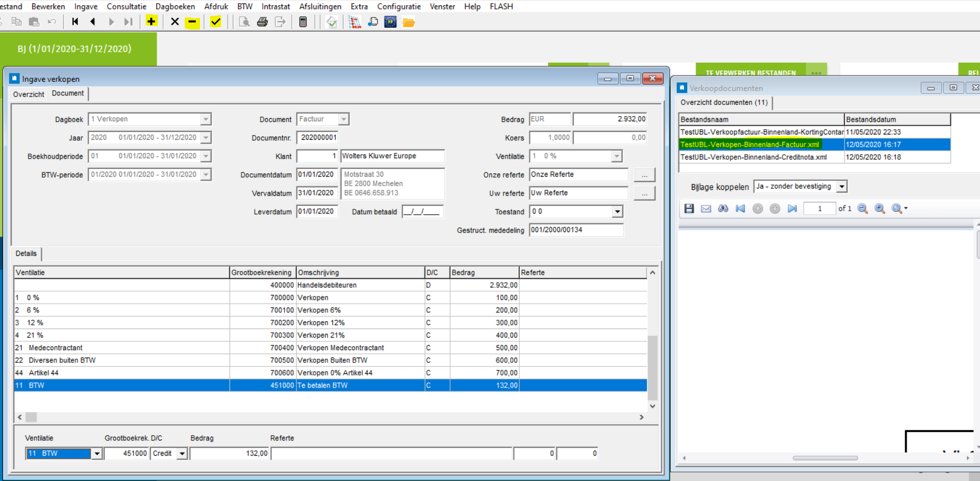Click the printer icon in the toolbar
The width and height of the screenshot is (980, 481).
(x=262, y=22)
